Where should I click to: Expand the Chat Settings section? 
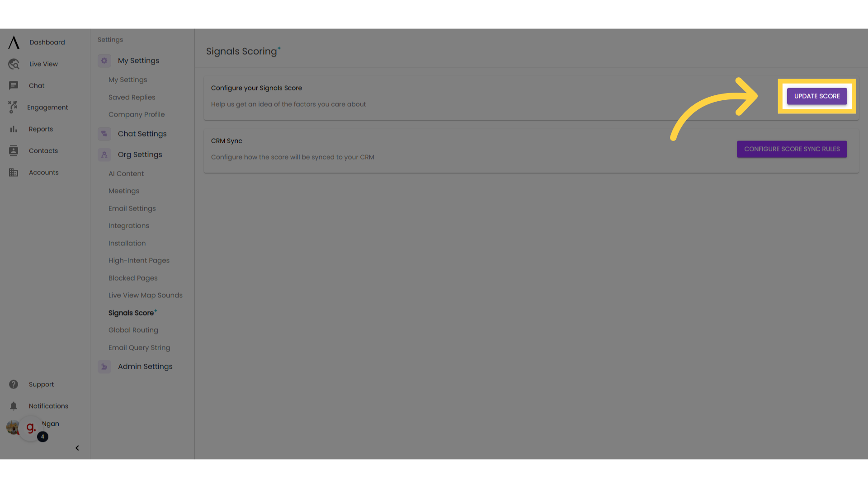pyautogui.click(x=142, y=133)
